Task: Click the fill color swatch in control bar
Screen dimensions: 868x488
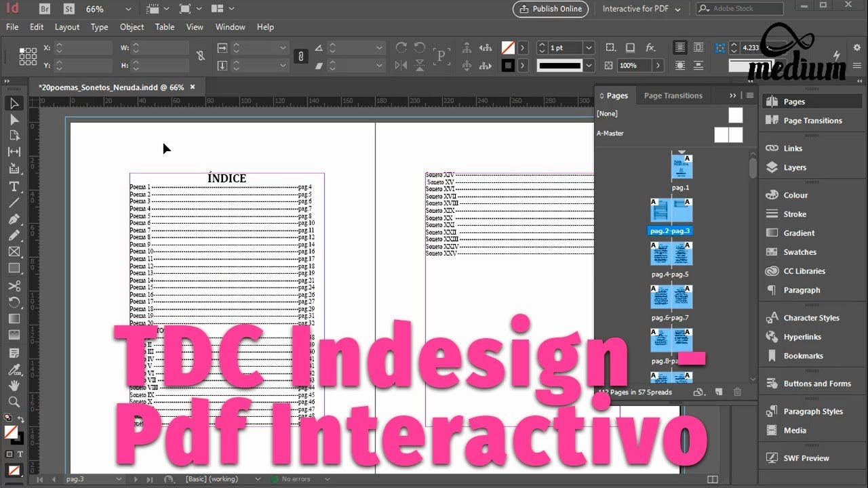Action: click(507, 48)
